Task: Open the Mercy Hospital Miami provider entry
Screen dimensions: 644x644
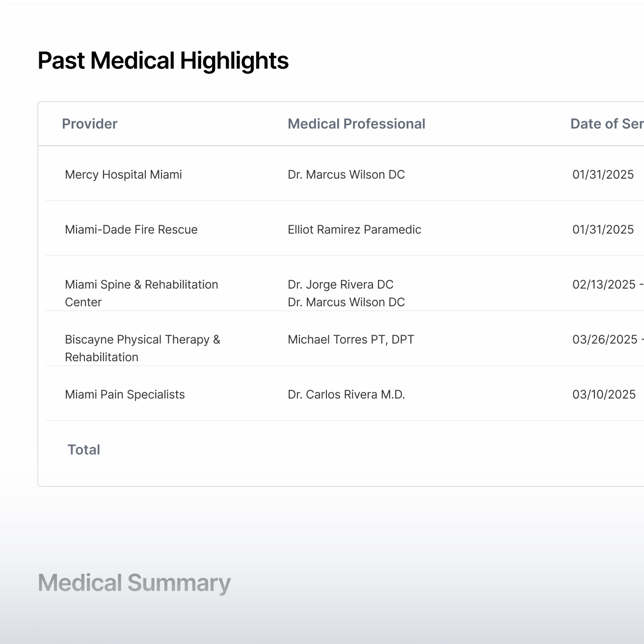Action: click(123, 175)
